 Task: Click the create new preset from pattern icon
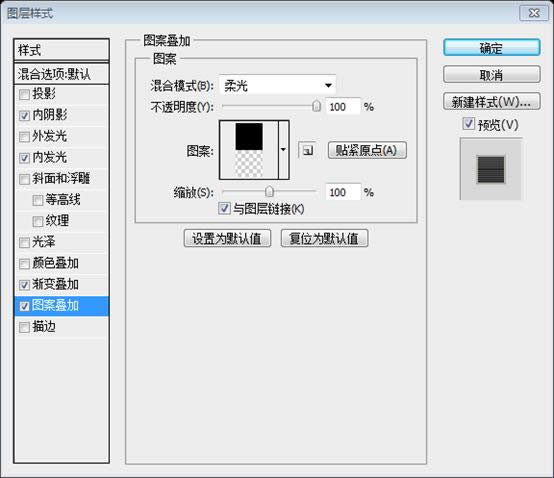click(x=307, y=151)
